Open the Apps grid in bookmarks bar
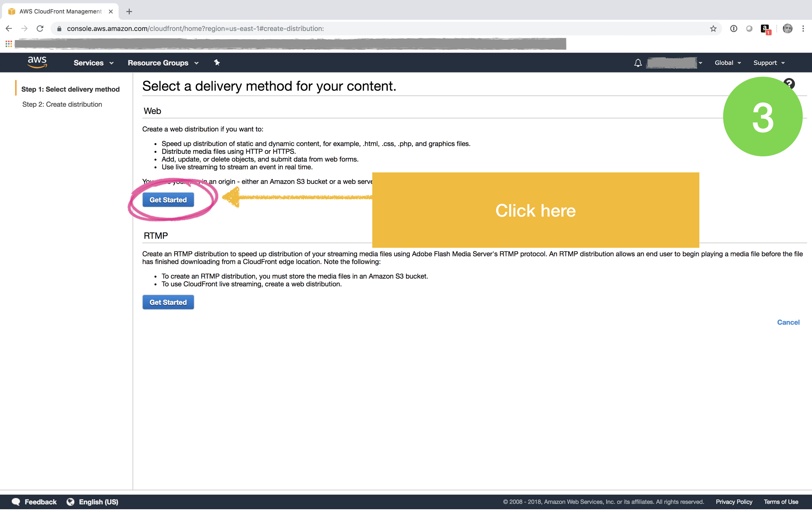 click(x=9, y=44)
